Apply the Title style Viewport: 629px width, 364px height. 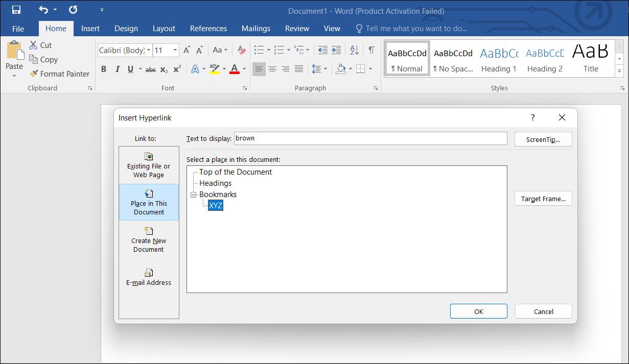(x=591, y=59)
